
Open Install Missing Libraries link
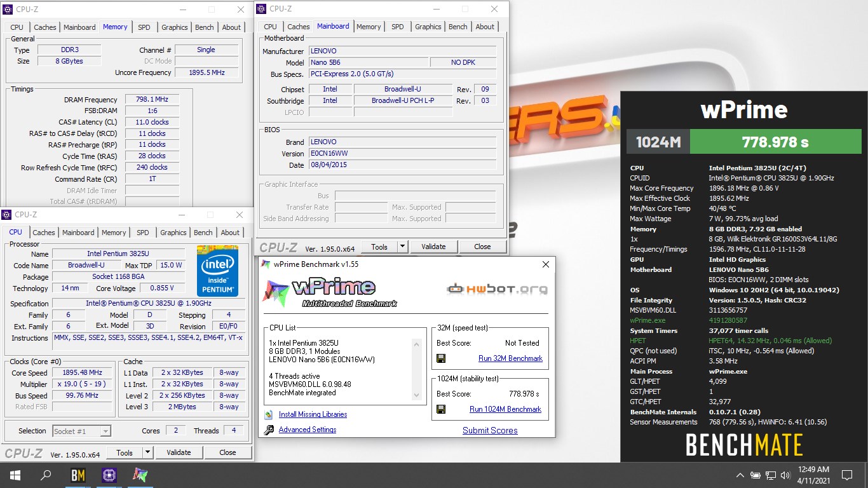pyautogui.click(x=313, y=414)
